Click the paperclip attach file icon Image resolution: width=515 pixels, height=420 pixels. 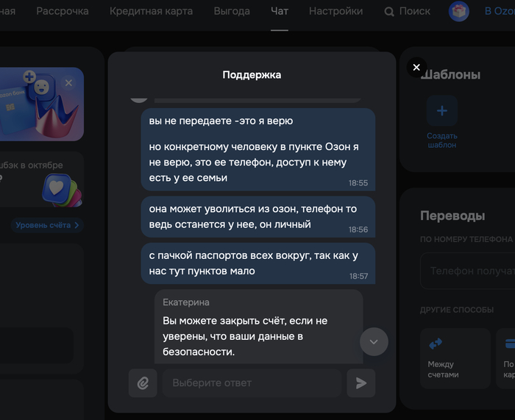(143, 383)
